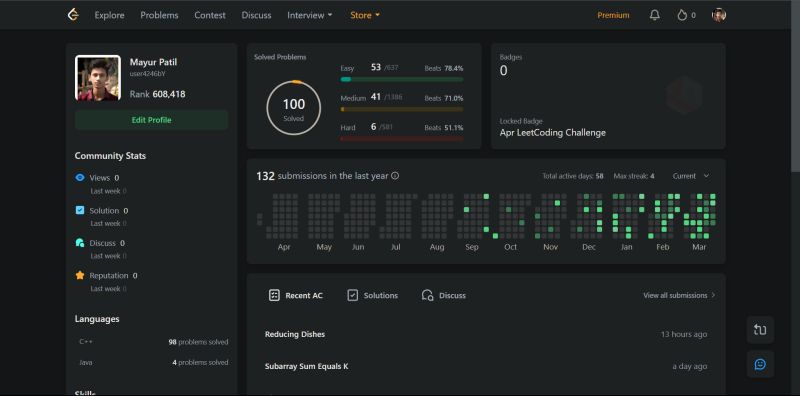Click the submissions info circle icon
Screen dimensions: 800x396
coord(395,176)
